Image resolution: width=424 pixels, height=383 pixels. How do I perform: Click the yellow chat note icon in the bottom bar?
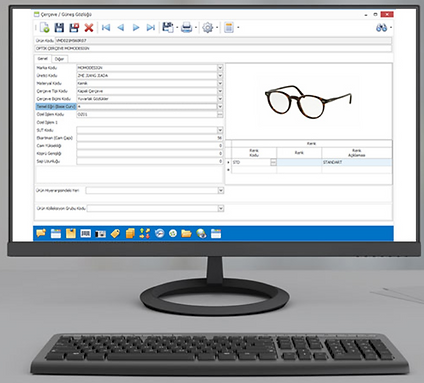41,233
